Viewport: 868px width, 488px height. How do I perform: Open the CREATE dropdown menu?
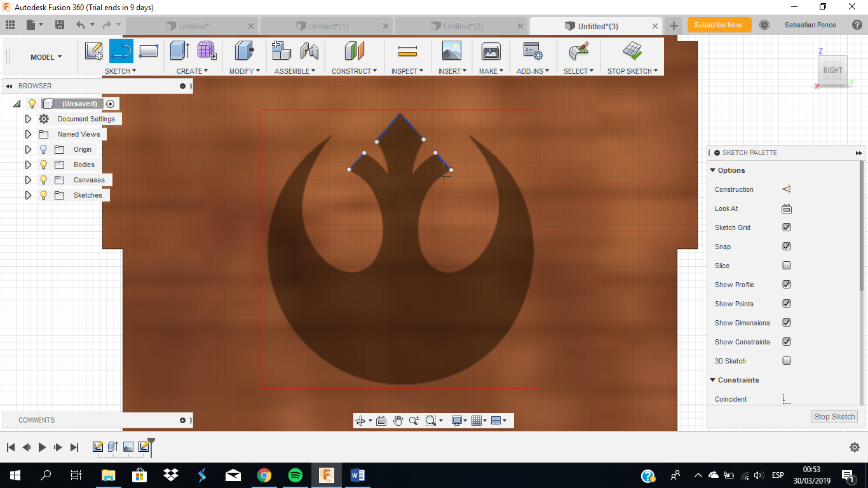(192, 71)
